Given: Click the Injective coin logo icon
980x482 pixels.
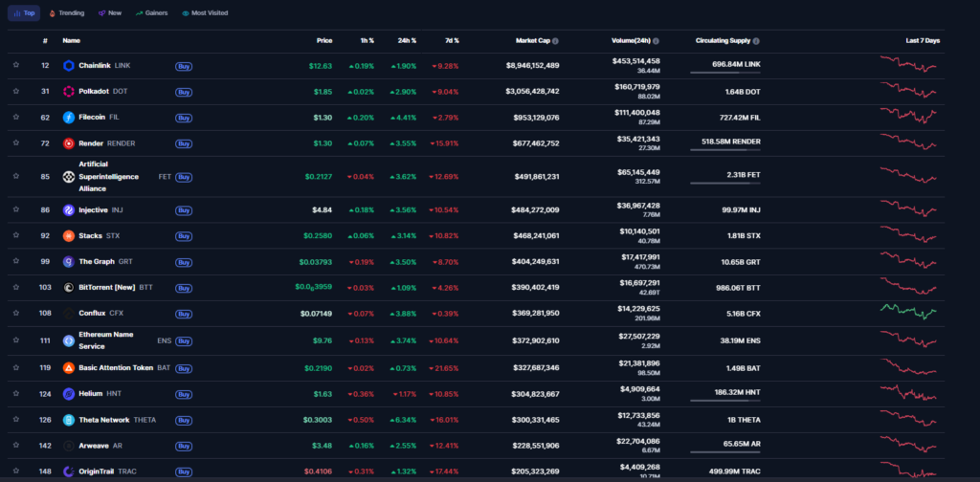Looking at the screenshot, I should (69, 209).
